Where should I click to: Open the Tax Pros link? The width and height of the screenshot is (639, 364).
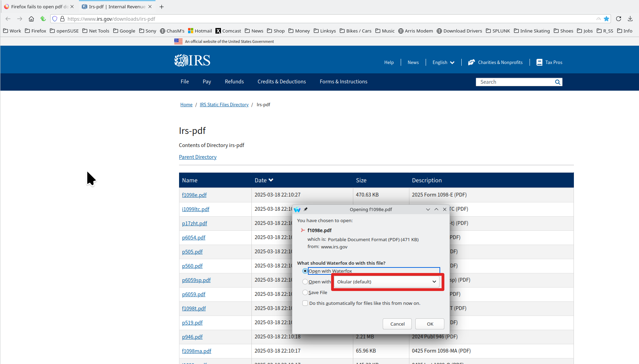pos(549,62)
